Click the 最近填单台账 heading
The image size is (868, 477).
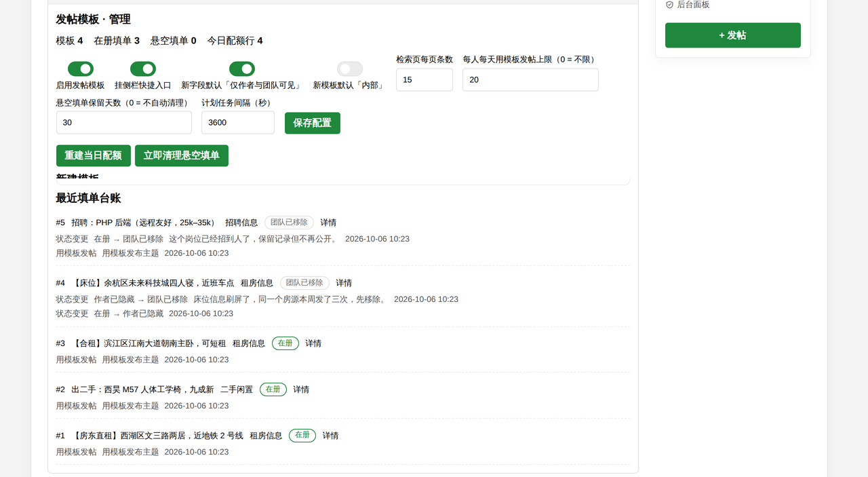coord(88,198)
